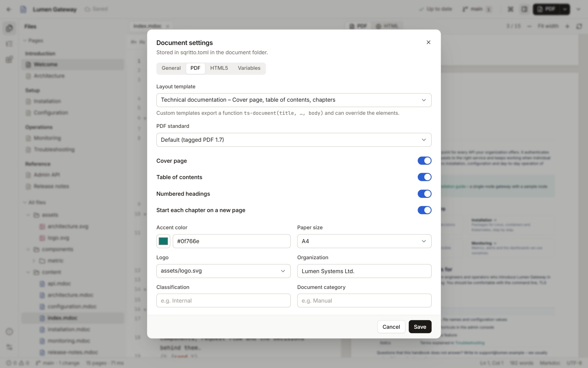The image size is (588, 368).
Task: Switch to the General tab
Action: 171,68
